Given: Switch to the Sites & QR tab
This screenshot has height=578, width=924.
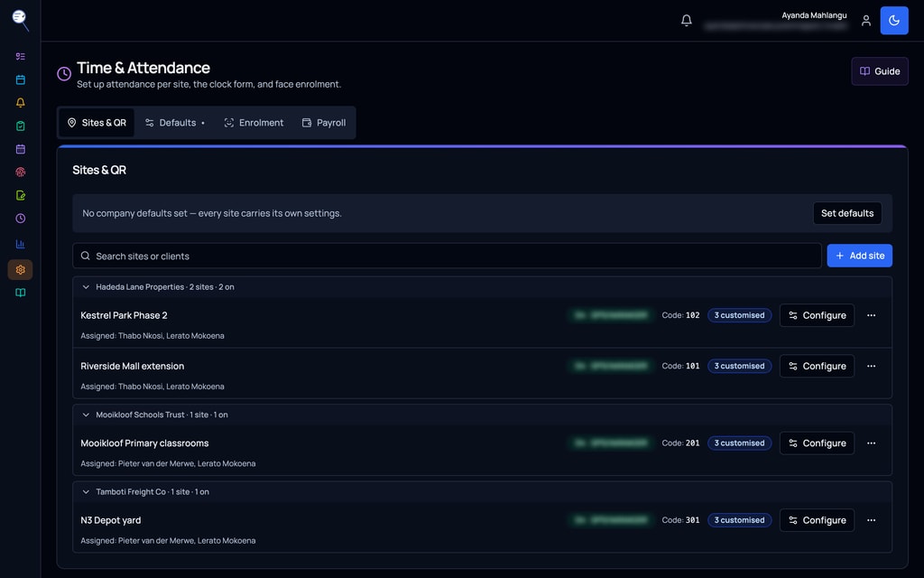Looking at the screenshot, I should 97,123.
